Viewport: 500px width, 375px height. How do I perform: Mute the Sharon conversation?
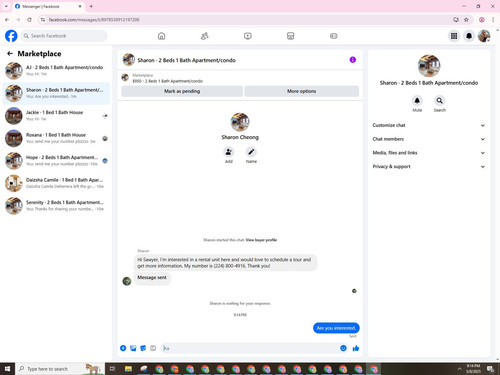pos(417,100)
